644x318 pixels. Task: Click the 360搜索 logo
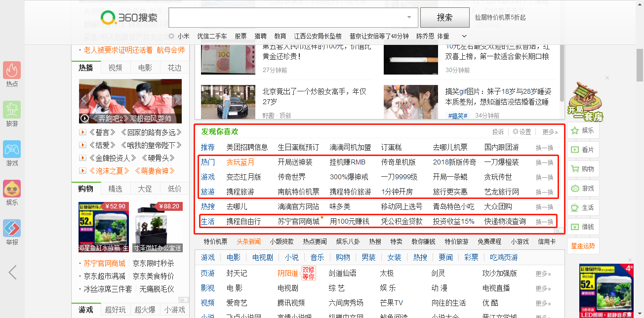[x=129, y=18]
